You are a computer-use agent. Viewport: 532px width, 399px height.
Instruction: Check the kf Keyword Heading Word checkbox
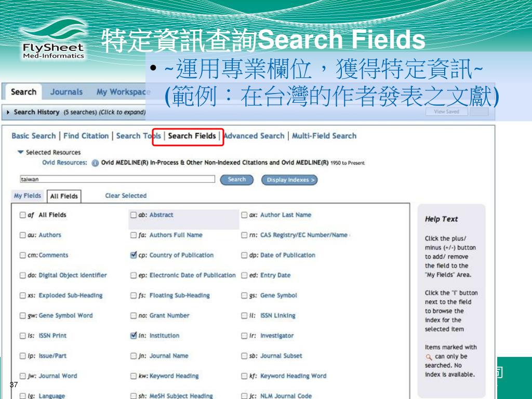(x=244, y=376)
